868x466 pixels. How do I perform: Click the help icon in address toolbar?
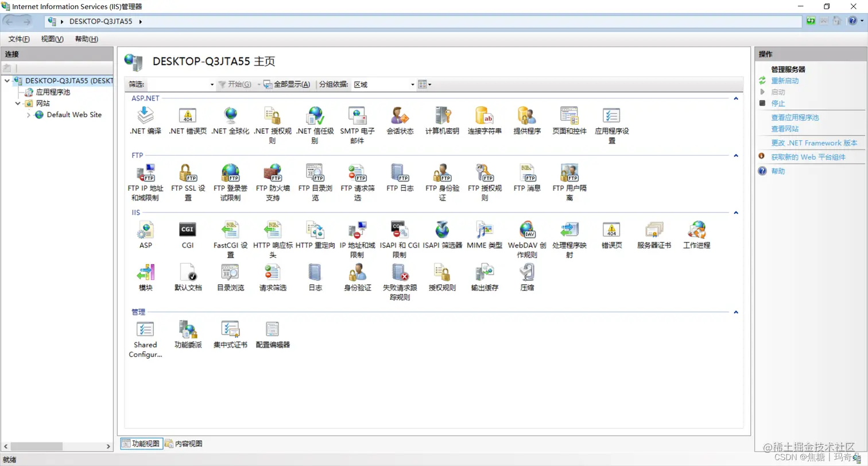point(852,21)
